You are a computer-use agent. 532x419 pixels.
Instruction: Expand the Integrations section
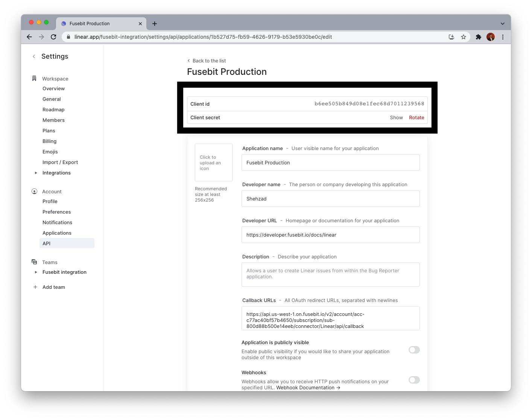tap(36, 173)
